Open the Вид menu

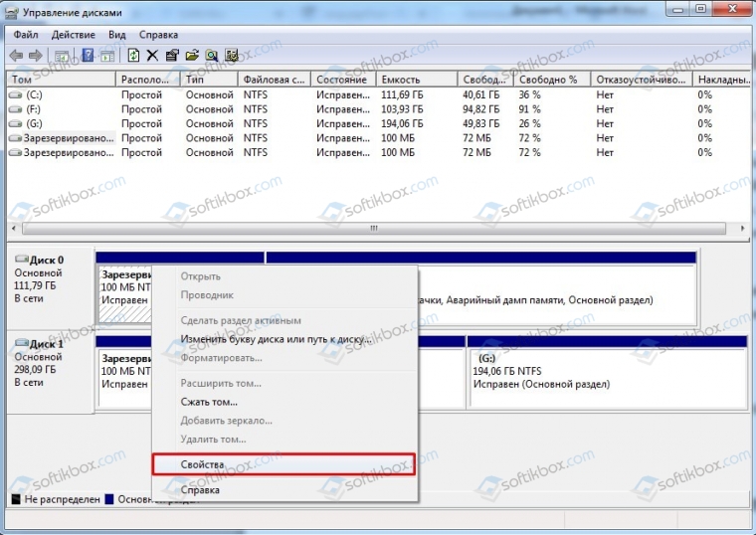pyautogui.click(x=116, y=35)
